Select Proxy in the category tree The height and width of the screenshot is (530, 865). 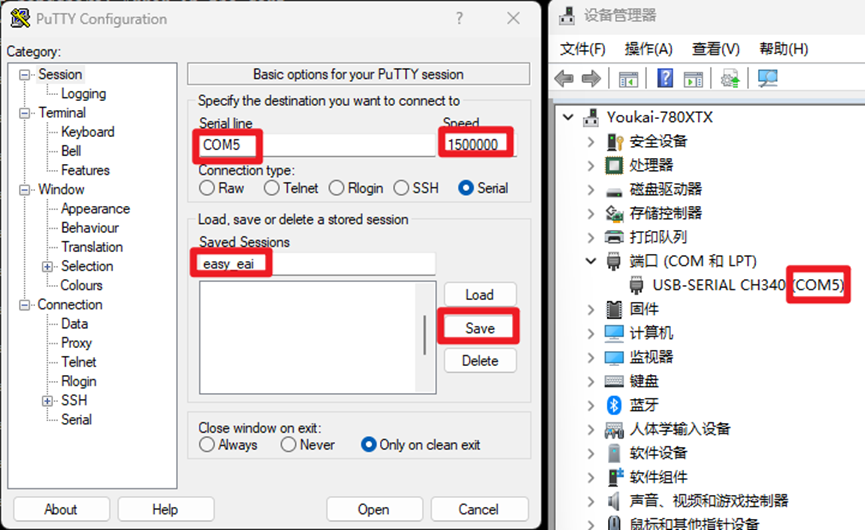point(76,343)
